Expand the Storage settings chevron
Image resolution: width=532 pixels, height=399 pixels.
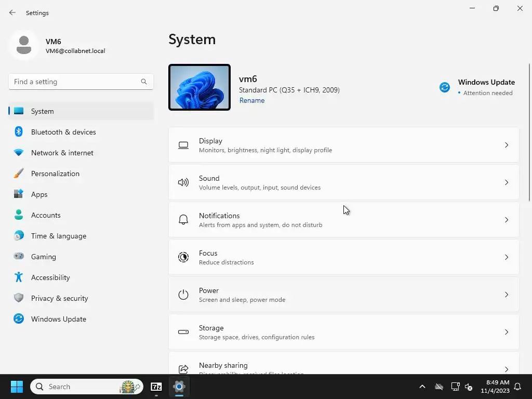[x=506, y=332]
